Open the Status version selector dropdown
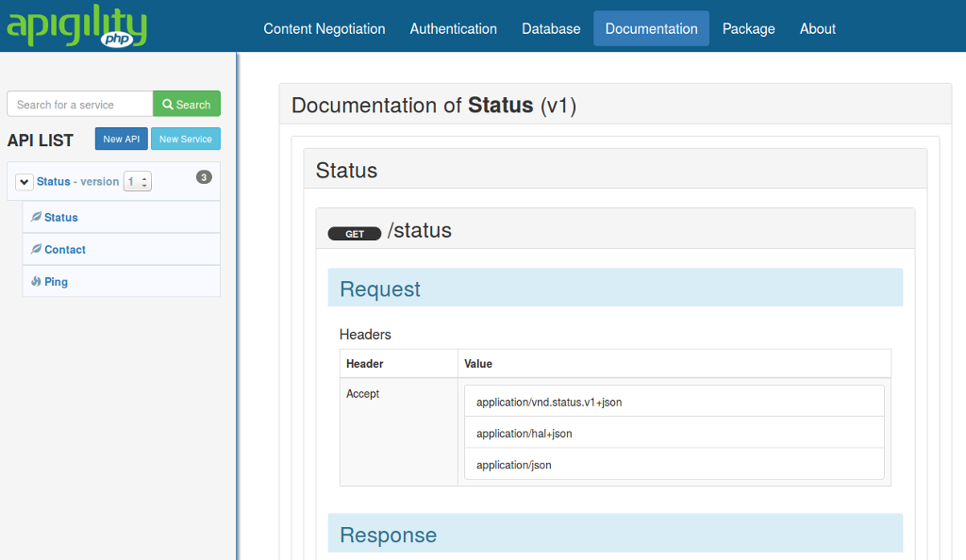The height and width of the screenshot is (560, 966). click(x=138, y=182)
